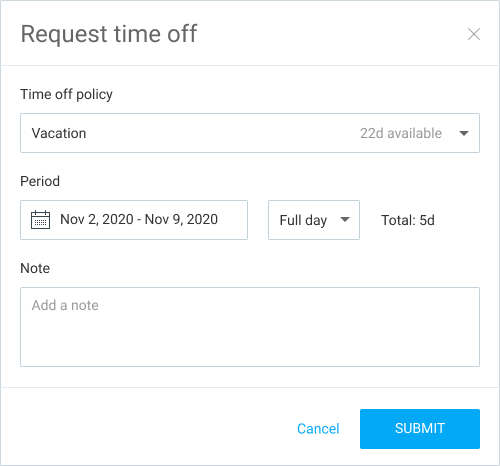The width and height of the screenshot is (500, 466).
Task: Click the Nov 2 - Nov 9 date range field
Action: pyautogui.click(x=134, y=220)
